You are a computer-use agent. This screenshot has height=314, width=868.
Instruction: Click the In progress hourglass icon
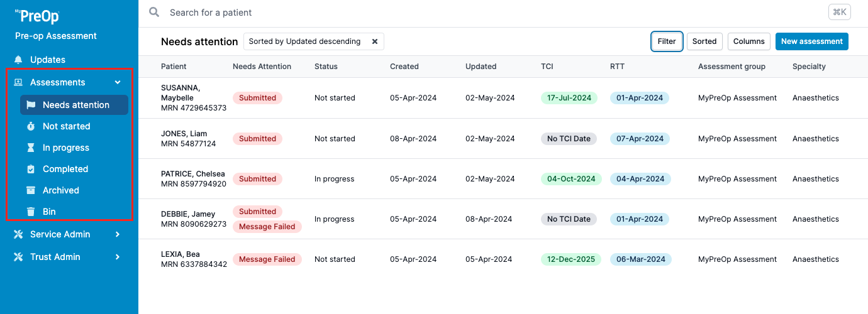(x=31, y=148)
